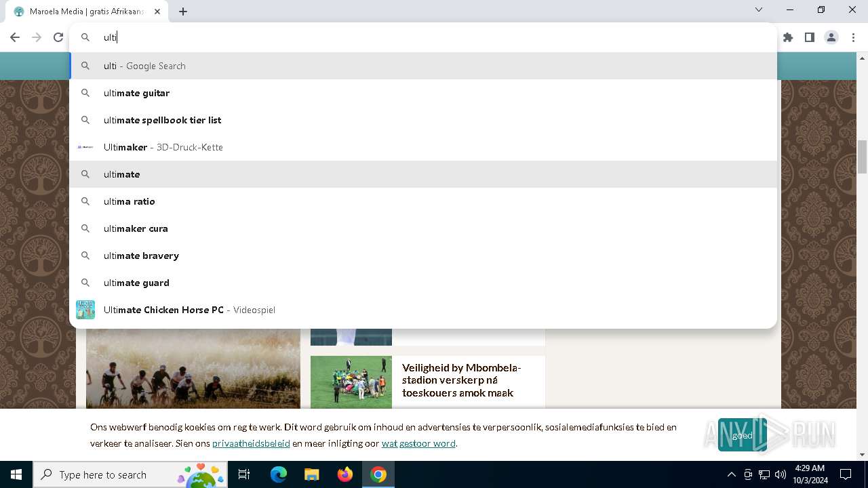Choose the 'Ultimate Chicken Horse PC' suggestion
The width and height of the screenshot is (868, 488).
pos(423,310)
